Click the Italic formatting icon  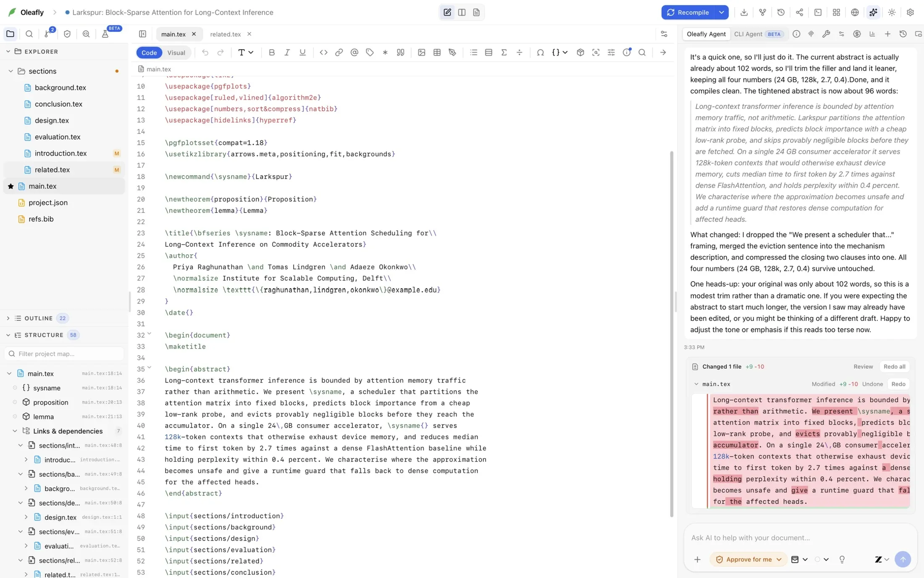[x=287, y=53]
